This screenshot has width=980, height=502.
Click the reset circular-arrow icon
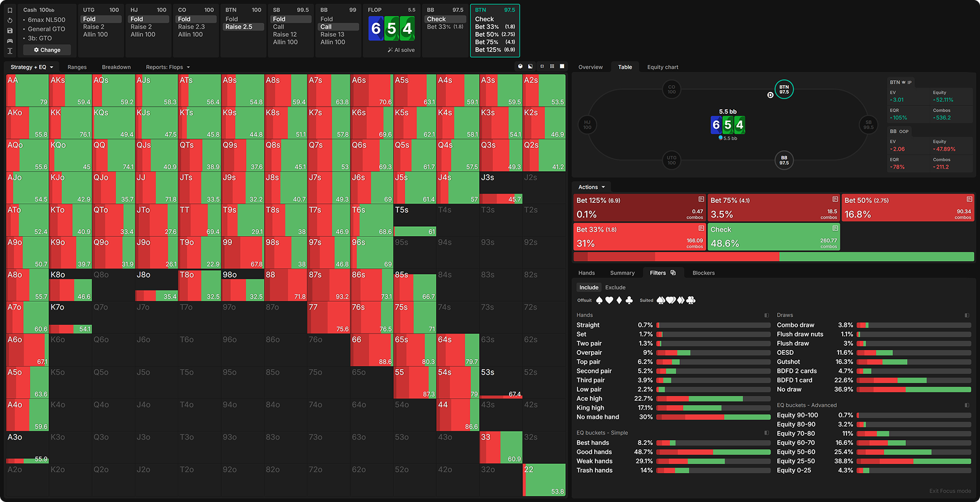(10, 20)
